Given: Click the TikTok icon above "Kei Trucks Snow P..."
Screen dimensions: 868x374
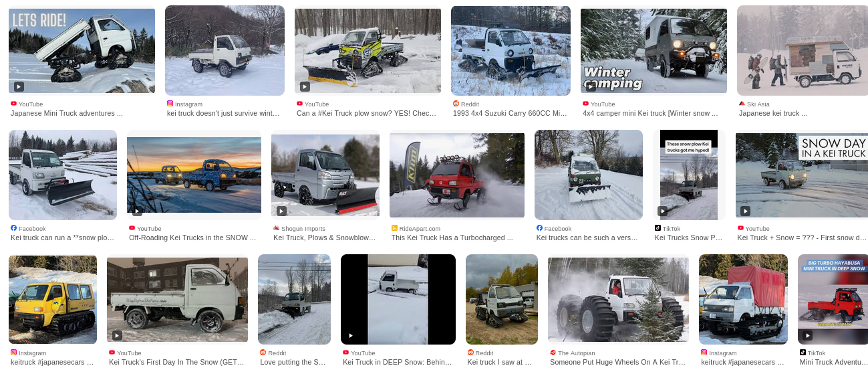Looking at the screenshot, I should click(x=658, y=228).
